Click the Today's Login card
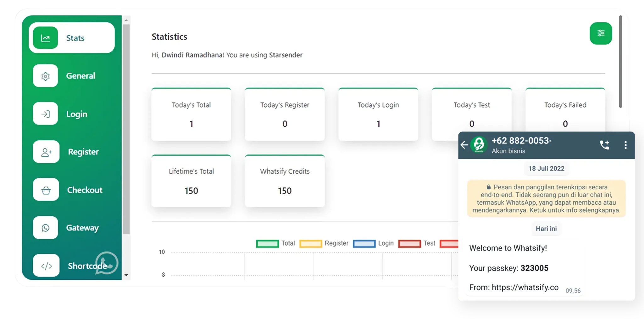Viewport: 644px width, 322px height. coord(378,114)
